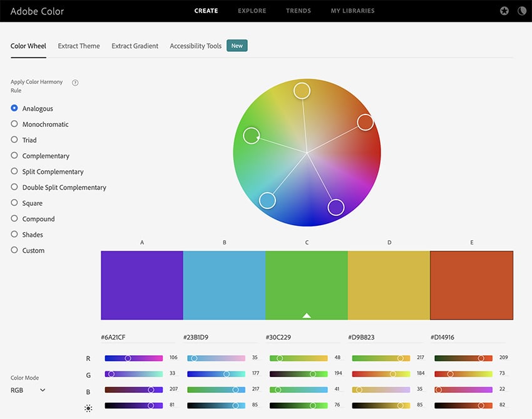Image resolution: width=532 pixels, height=419 pixels.
Task: Open Accessibility Tools
Action: [195, 46]
